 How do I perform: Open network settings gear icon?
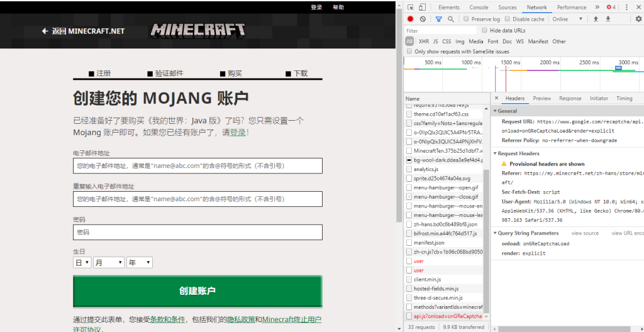coord(638,19)
